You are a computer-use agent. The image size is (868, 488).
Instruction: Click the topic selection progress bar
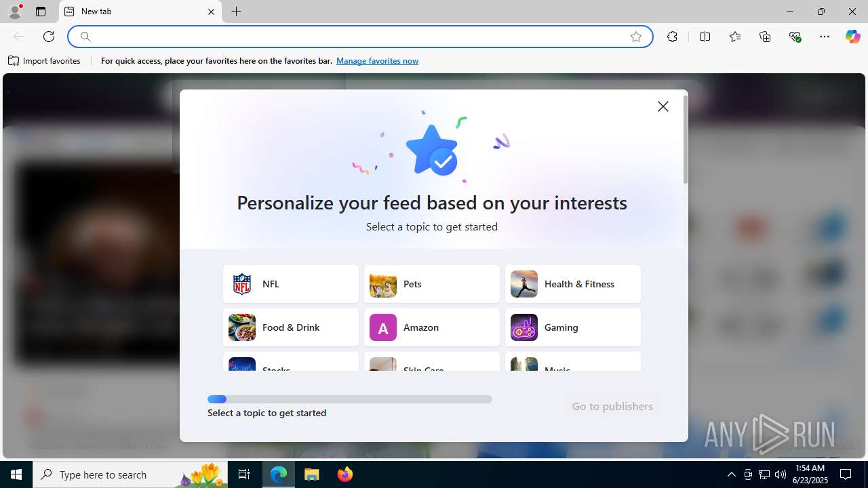(x=350, y=399)
